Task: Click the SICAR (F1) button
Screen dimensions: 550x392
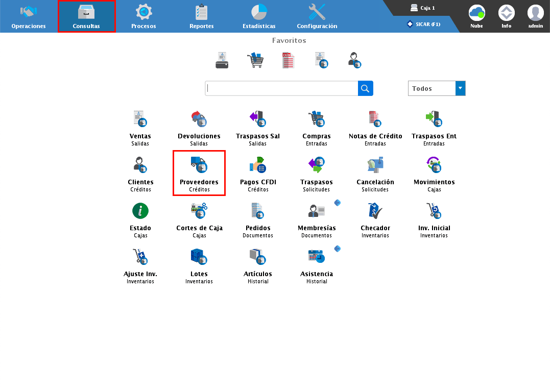Action: pos(423,24)
